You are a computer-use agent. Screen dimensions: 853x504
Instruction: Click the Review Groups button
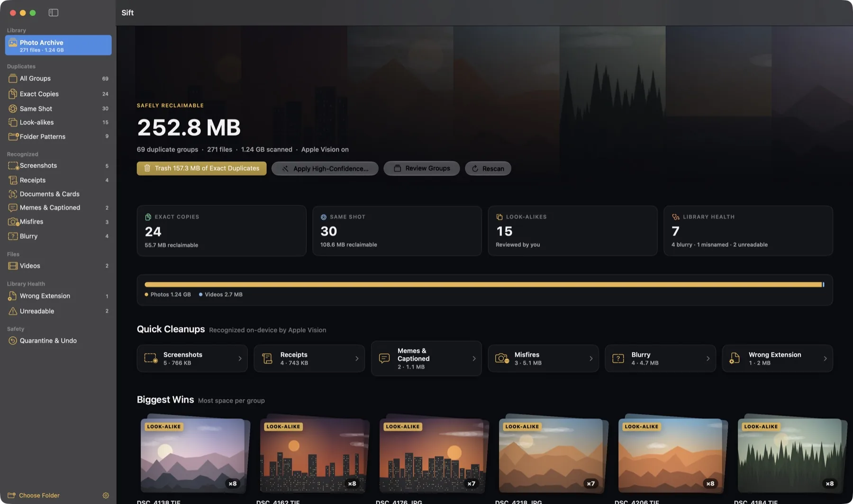coord(421,169)
